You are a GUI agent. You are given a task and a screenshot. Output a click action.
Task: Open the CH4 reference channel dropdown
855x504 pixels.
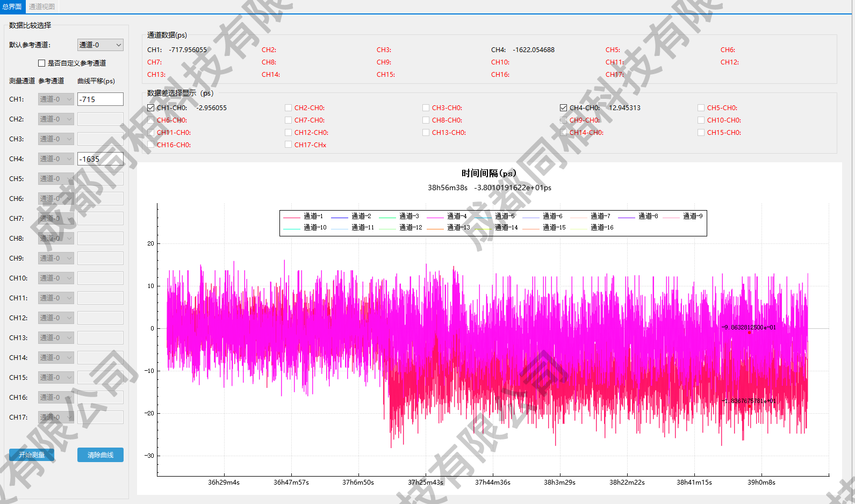[x=56, y=159]
